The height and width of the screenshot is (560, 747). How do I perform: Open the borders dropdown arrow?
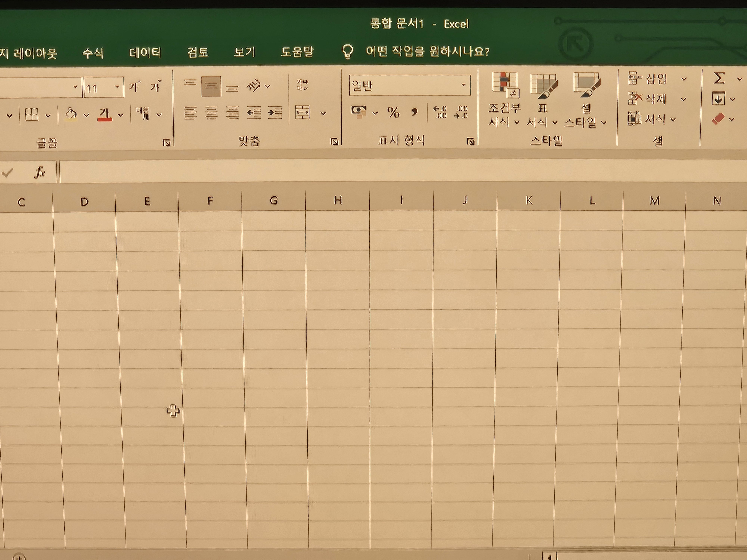(48, 116)
